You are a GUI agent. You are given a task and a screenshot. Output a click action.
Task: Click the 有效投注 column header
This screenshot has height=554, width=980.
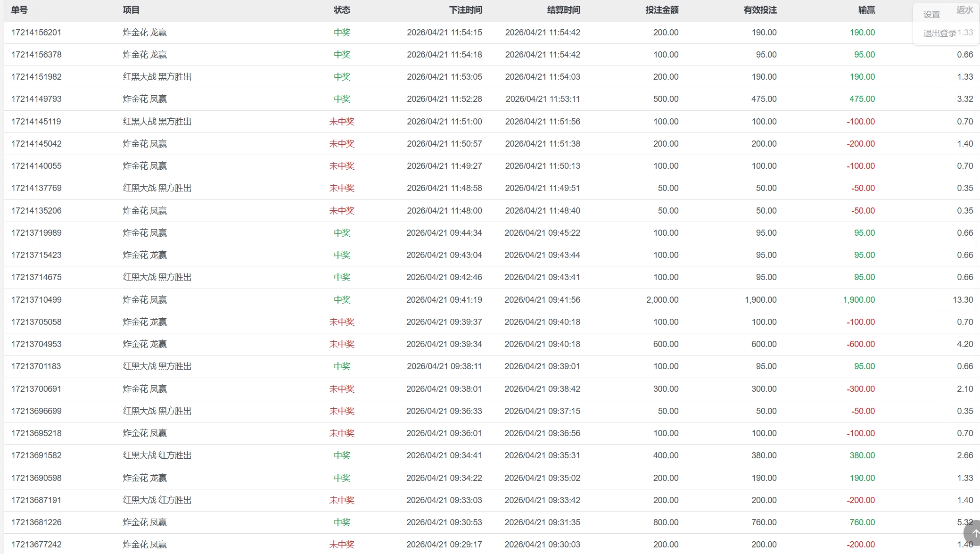pyautogui.click(x=760, y=10)
